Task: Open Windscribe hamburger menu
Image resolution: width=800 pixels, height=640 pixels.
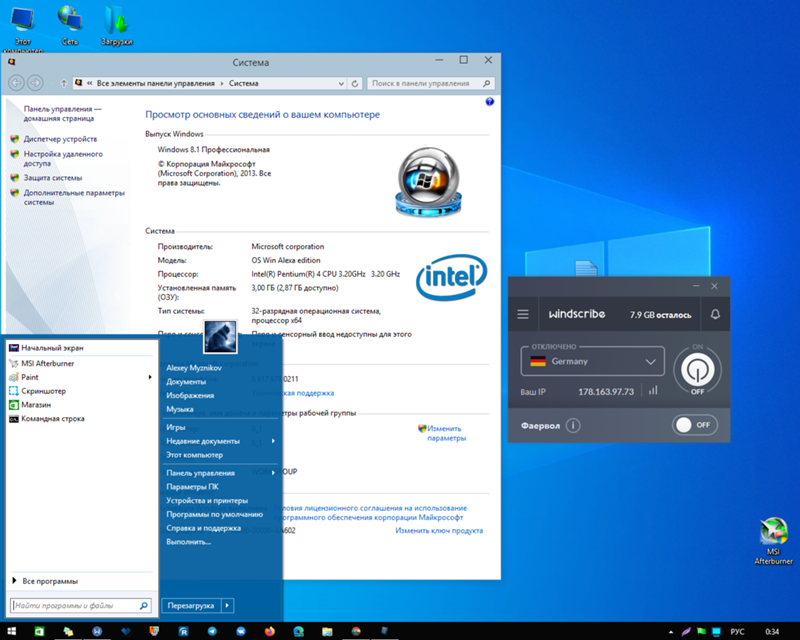Action: (523, 314)
